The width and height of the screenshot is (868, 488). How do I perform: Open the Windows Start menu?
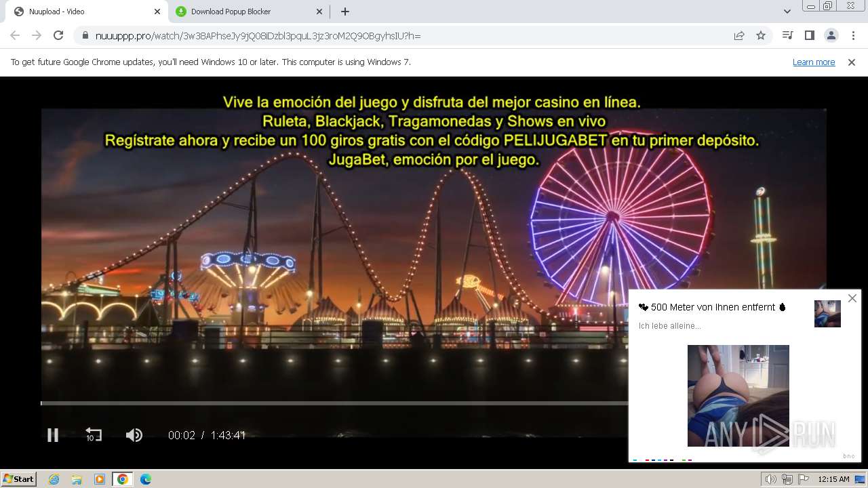tap(19, 479)
